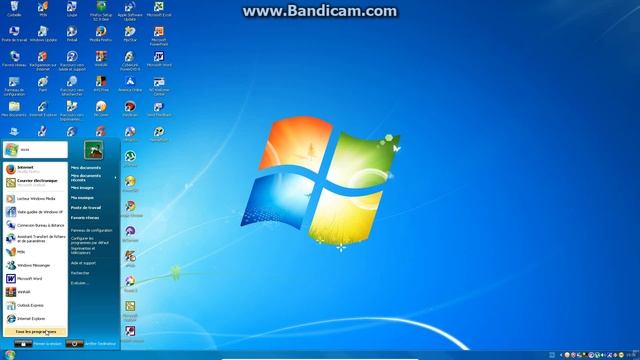Open Microsoft Outlook desktop shortcut
This screenshot has width=640, height=360.
pos(130,310)
